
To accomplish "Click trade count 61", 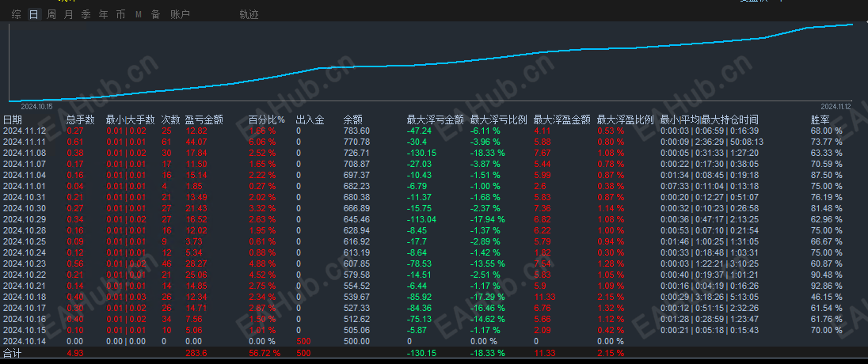I will pos(166,142).
